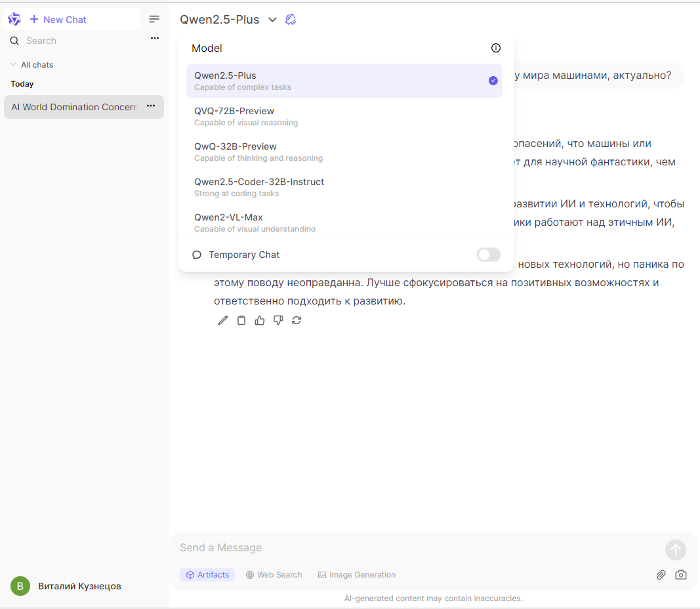The image size is (700, 609).
Task: Toggle the Temporary Chat switch
Action: click(488, 255)
